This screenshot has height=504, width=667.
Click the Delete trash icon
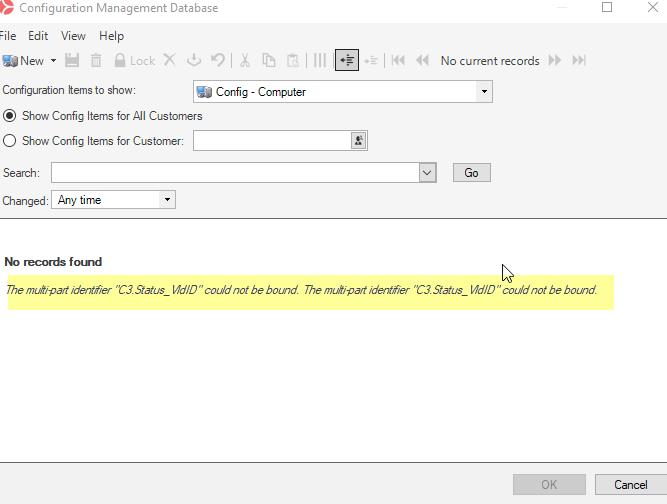(x=96, y=61)
